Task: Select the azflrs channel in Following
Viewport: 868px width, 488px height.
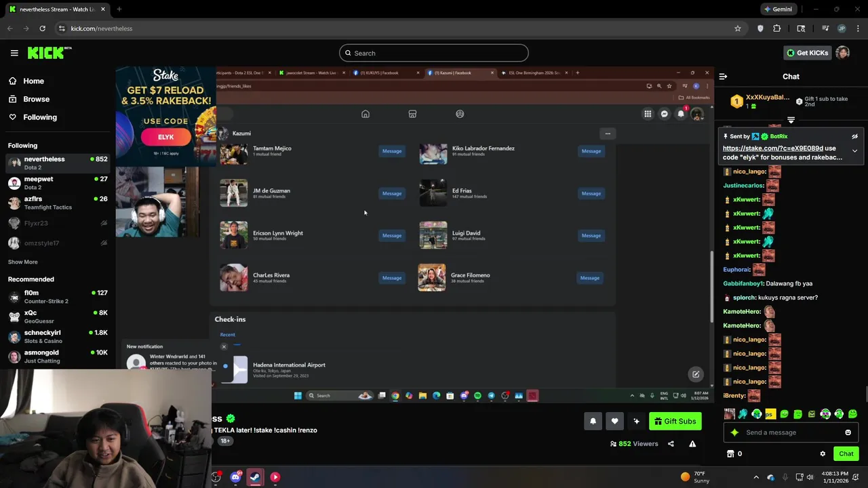Action: point(58,203)
